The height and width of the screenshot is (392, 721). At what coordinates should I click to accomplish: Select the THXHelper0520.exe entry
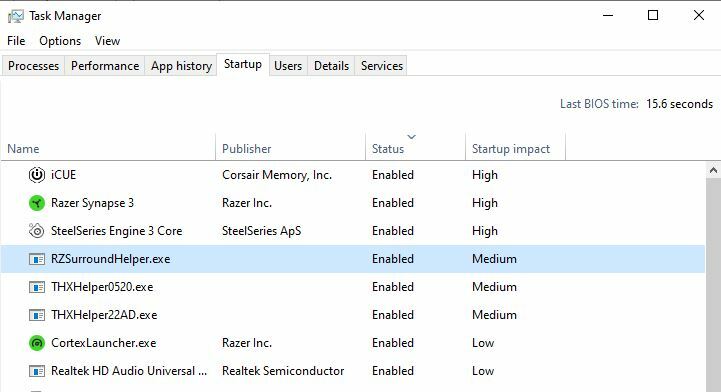tap(102, 287)
